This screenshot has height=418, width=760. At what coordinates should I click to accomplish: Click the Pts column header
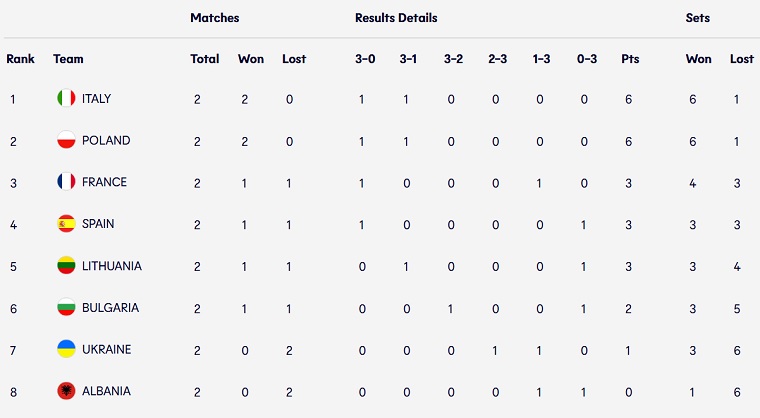click(x=630, y=59)
